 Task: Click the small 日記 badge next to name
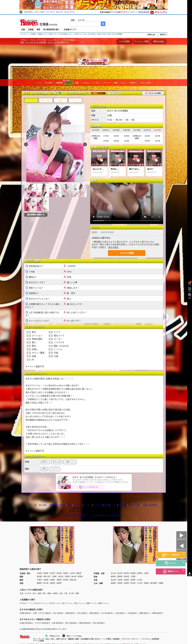tap(113, 93)
